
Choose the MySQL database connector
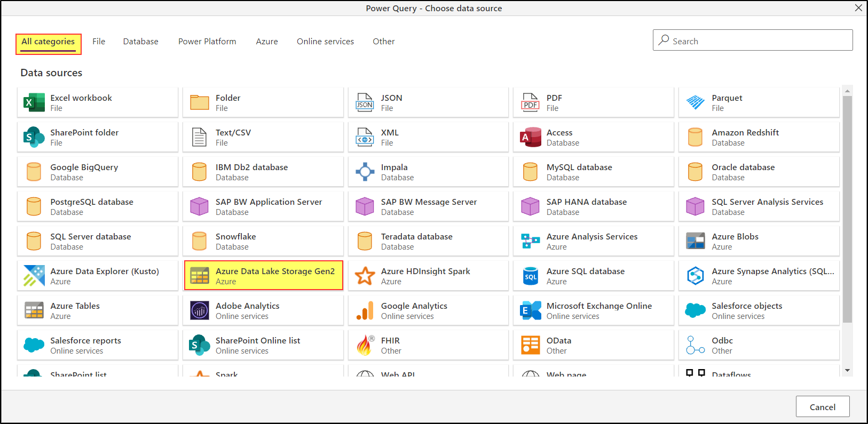click(594, 172)
